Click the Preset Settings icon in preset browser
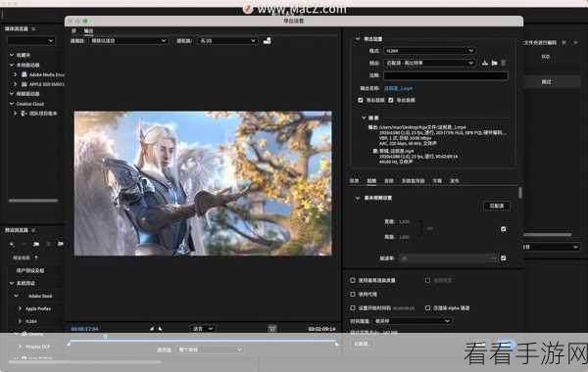 tap(48, 245)
